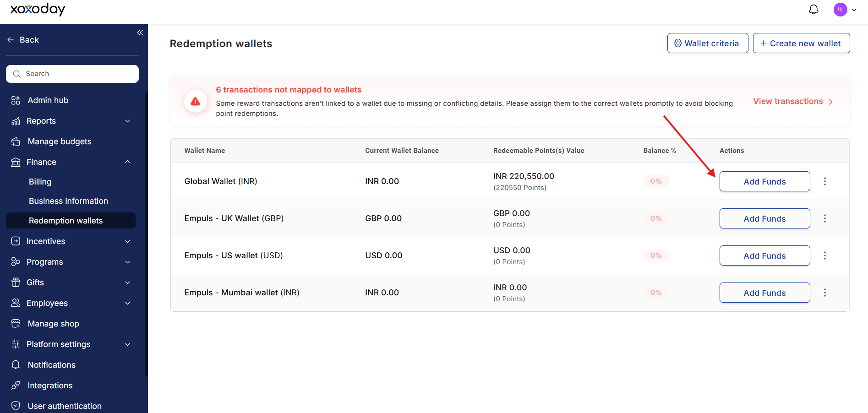Open more options for Mumbai wallet row
The image size is (868, 413).
point(825,293)
